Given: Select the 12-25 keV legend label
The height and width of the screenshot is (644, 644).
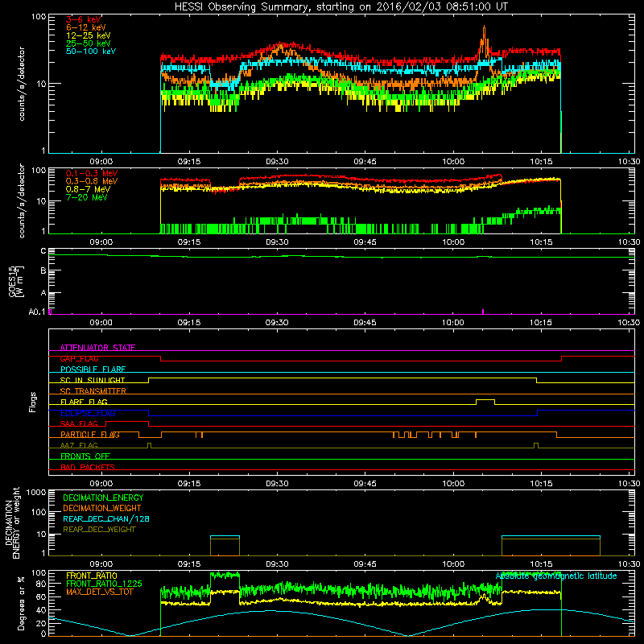Looking at the screenshot, I should point(89,35).
